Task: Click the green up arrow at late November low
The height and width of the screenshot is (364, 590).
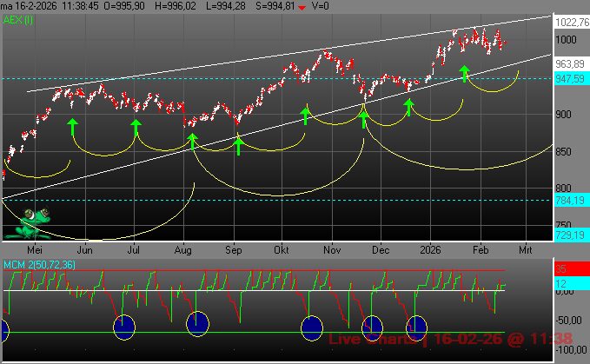Action: pyautogui.click(x=364, y=119)
